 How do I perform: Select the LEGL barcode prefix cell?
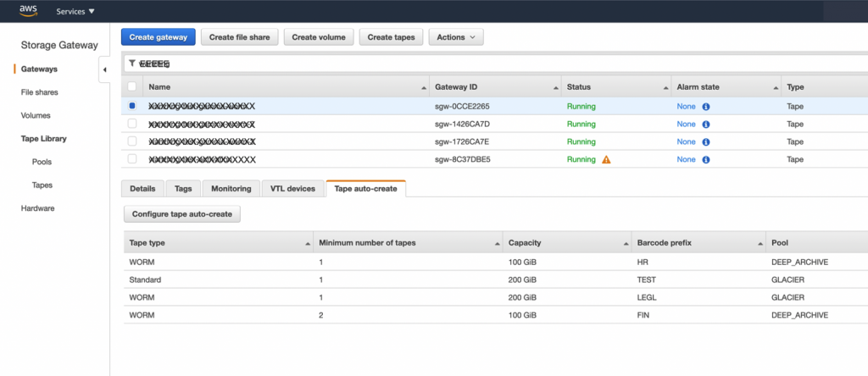647,297
